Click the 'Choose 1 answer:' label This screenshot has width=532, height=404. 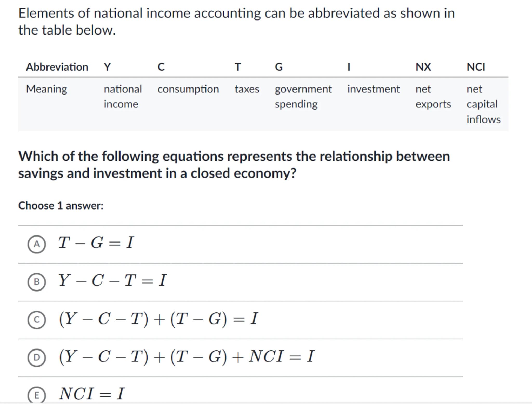point(61,206)
